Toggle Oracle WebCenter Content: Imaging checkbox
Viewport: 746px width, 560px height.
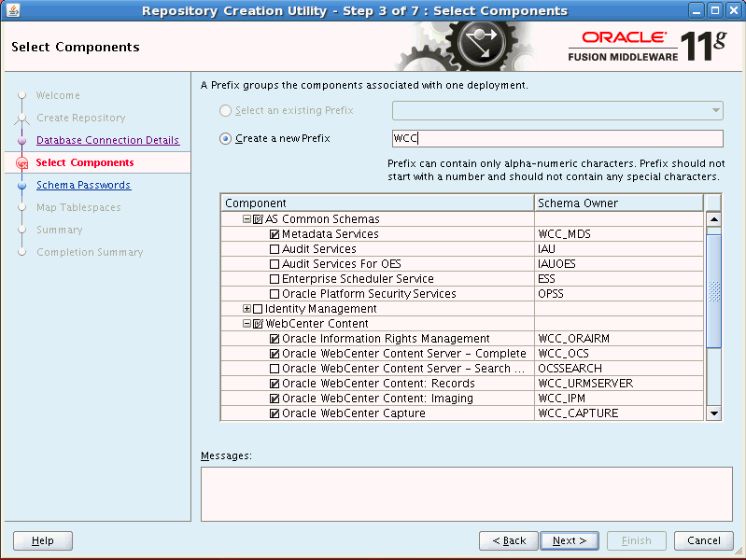274,399
